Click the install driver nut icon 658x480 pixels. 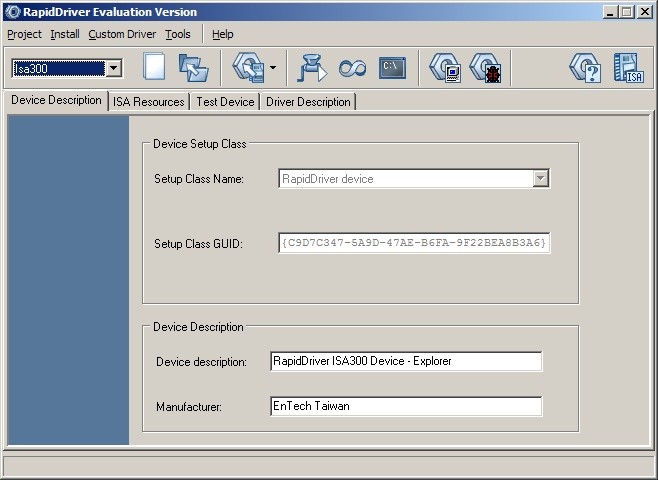point(249,67)
